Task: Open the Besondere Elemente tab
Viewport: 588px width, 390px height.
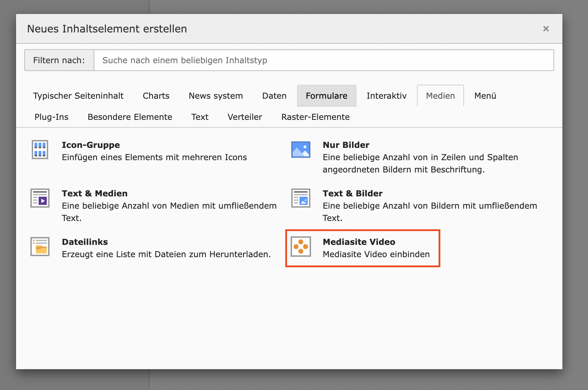Action: tap(130, 117)
